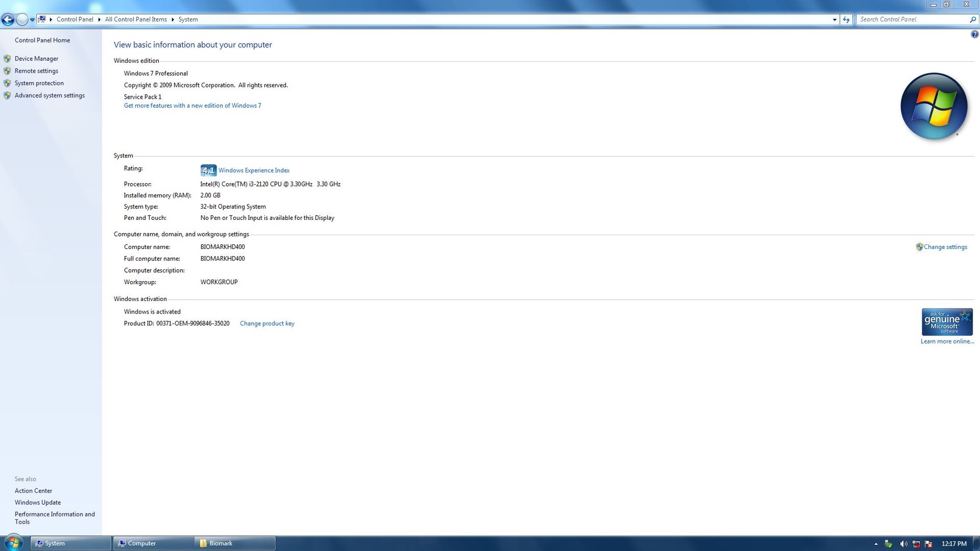Click the genuine Microsoft software badge
980x551 pixels.
[x=947, y=322]
